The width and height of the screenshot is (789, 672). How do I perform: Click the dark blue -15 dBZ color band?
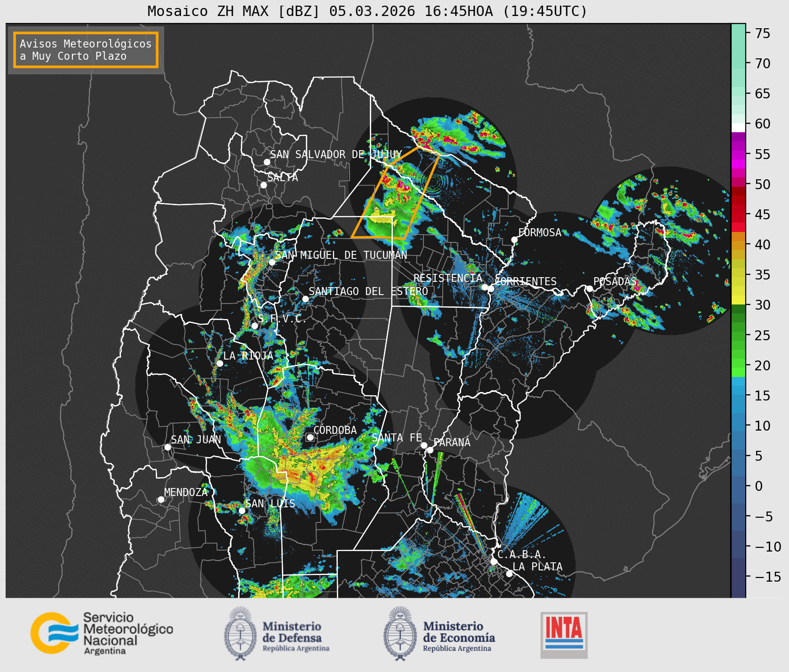[x=739, y=578]
